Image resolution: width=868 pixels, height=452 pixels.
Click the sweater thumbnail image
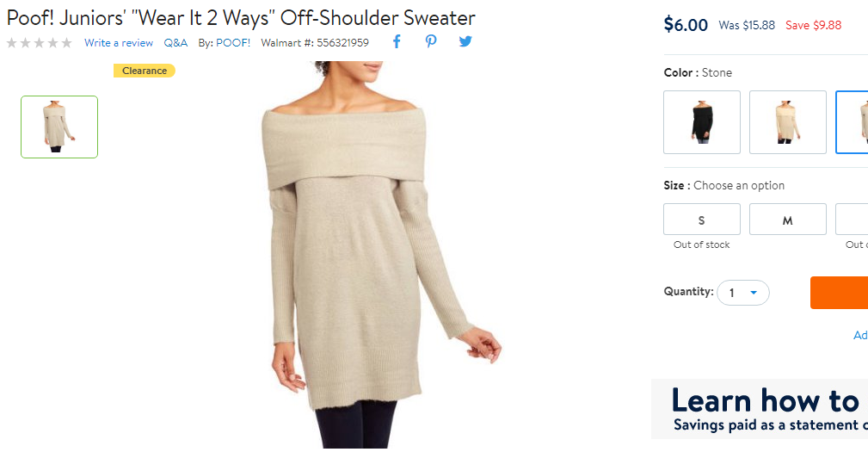click(59, 127)
